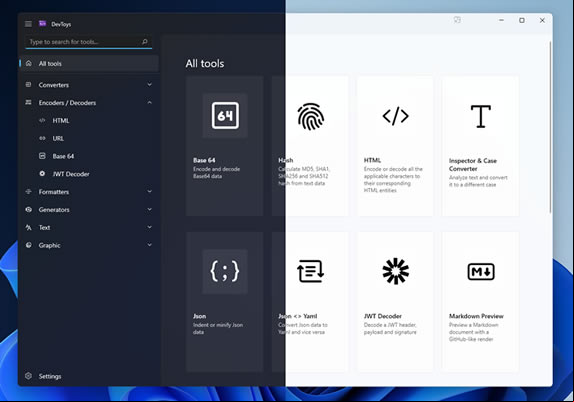Click the Graphic category icon

(28, 245)
